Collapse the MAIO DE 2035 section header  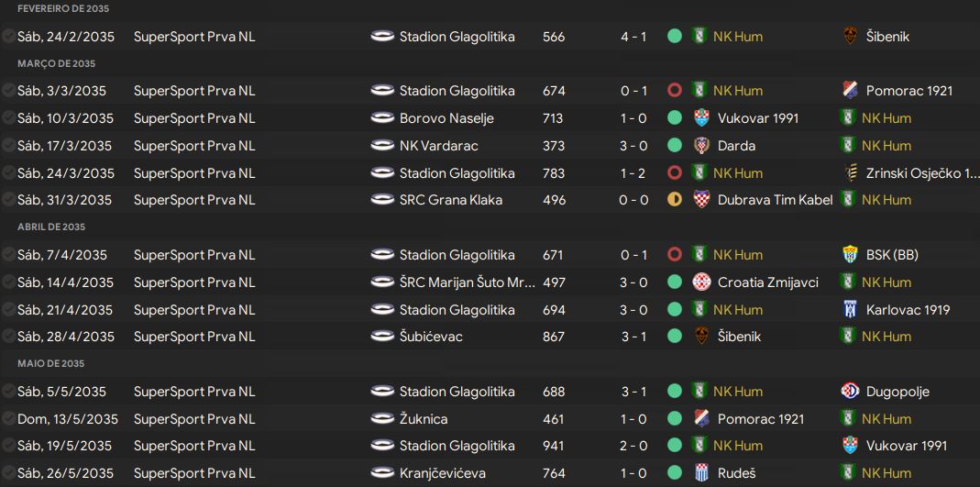pos(50,363)
